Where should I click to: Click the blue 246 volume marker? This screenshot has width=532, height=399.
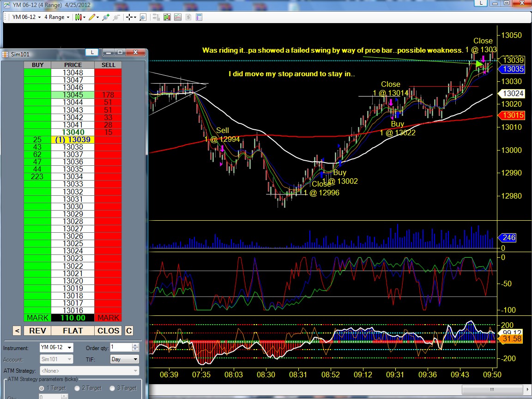508,237
